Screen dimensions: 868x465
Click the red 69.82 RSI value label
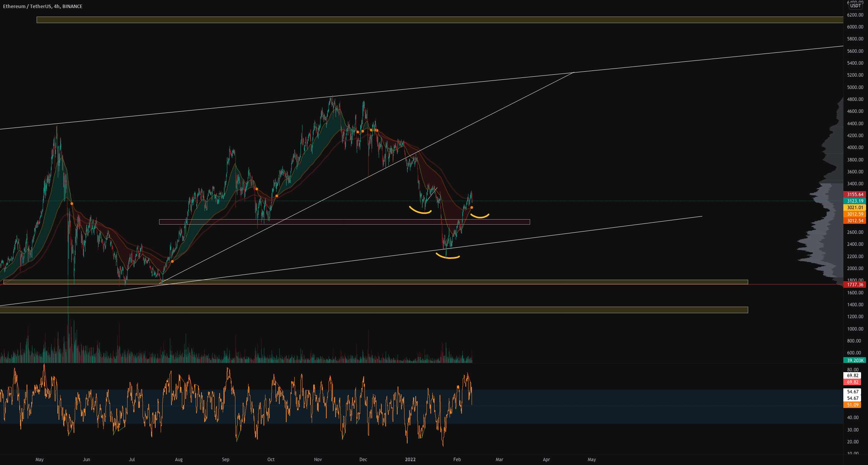pos(852,382)
